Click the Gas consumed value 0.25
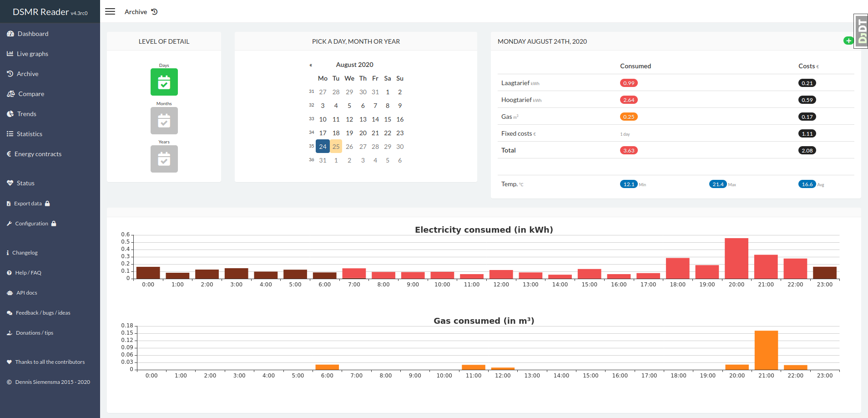The image size is (868, 418). (x=629, y=117)
